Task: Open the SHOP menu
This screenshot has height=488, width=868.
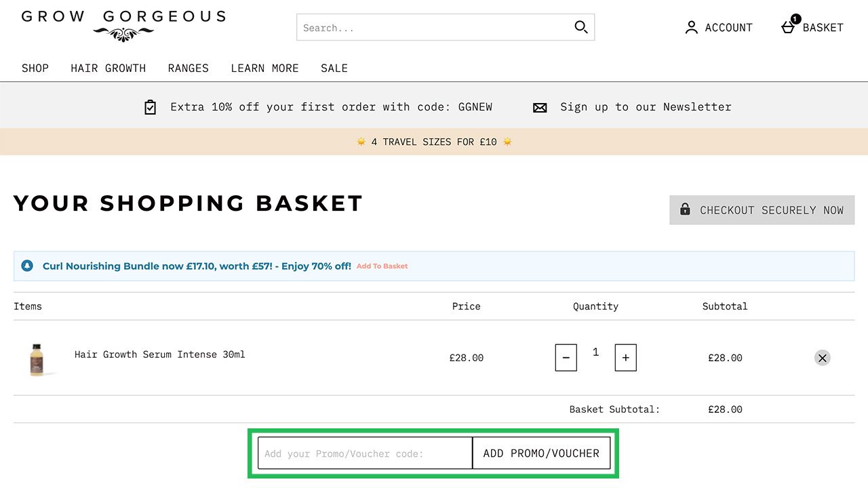Action: coord(35,68)
